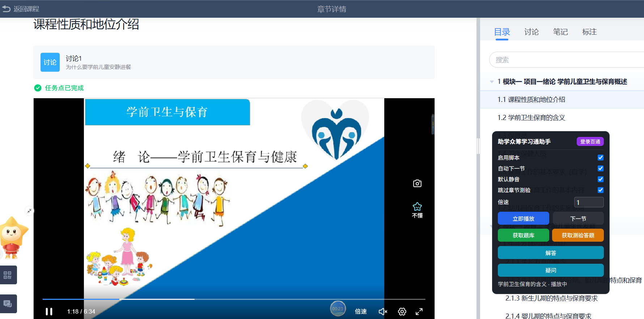
Task: Toggle the 启用脚本 checkbox
Action: (x=601, y=158)
